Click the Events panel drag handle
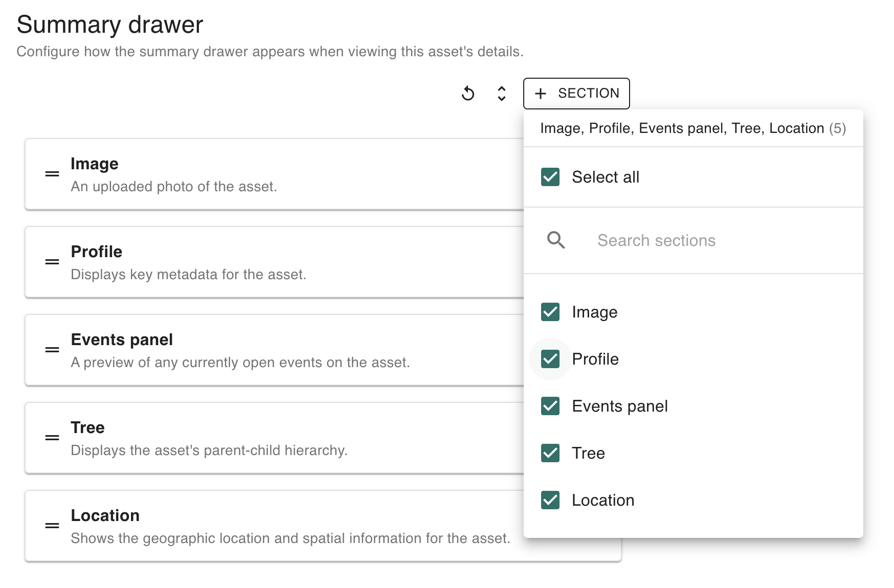Viewport: 894px width, 588px height. 52,350
